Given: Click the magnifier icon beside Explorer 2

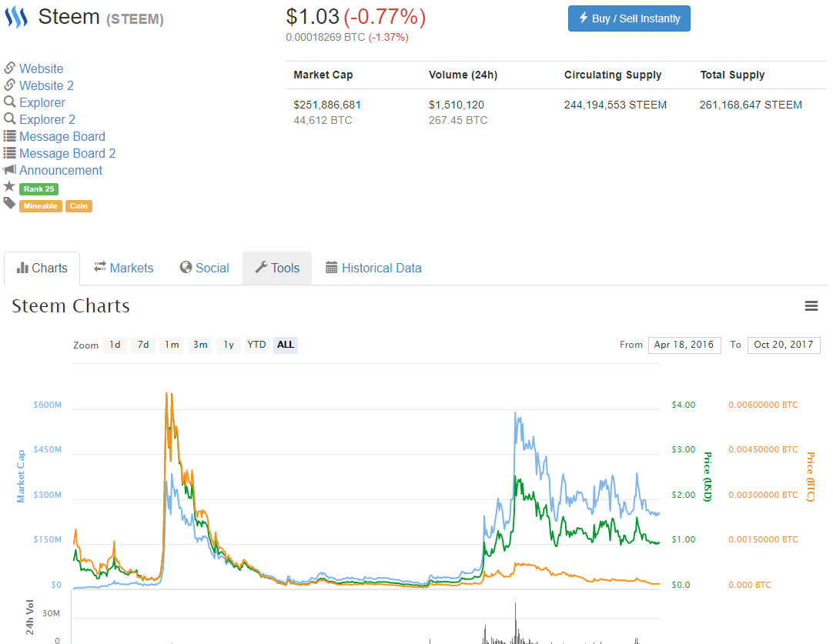Looking at the screenshot, I should (9, 119).
